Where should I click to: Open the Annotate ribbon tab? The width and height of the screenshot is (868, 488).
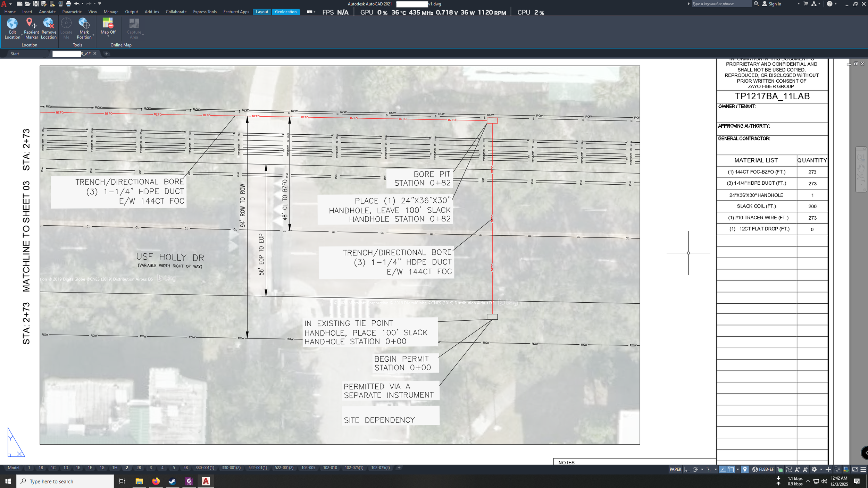47,12
